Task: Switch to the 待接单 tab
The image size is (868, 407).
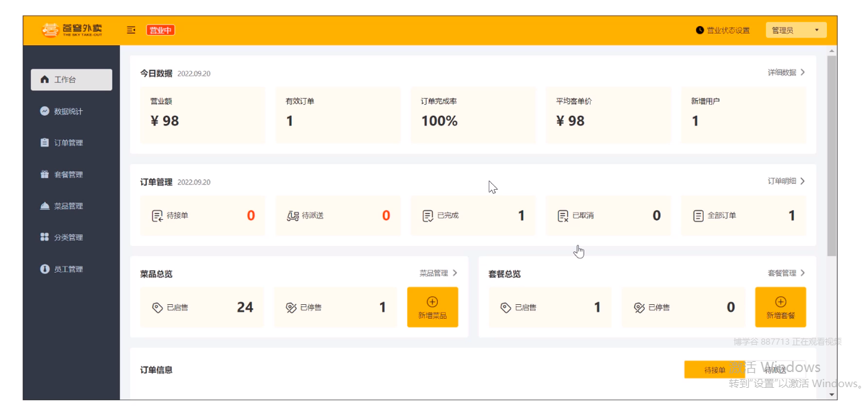Action: pyautogui.click(x=715, y=370)
